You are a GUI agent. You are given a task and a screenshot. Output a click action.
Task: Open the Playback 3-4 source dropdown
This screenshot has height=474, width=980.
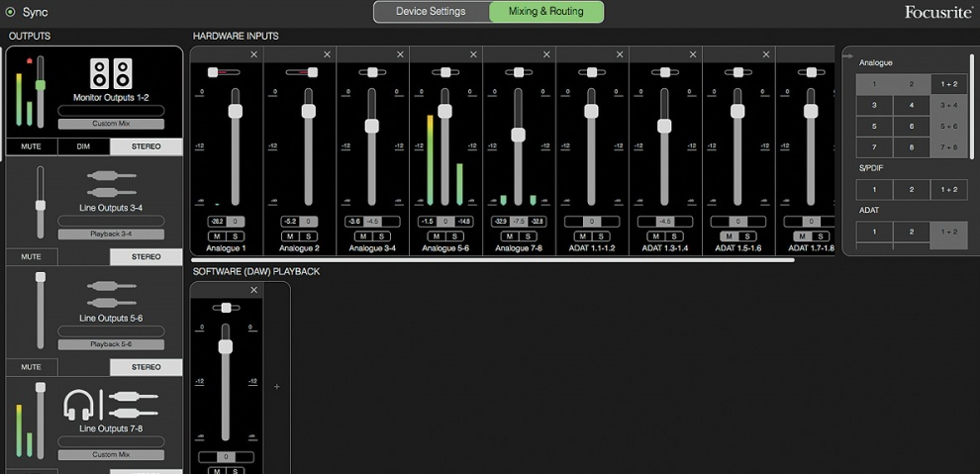click(x=111, y=235)
